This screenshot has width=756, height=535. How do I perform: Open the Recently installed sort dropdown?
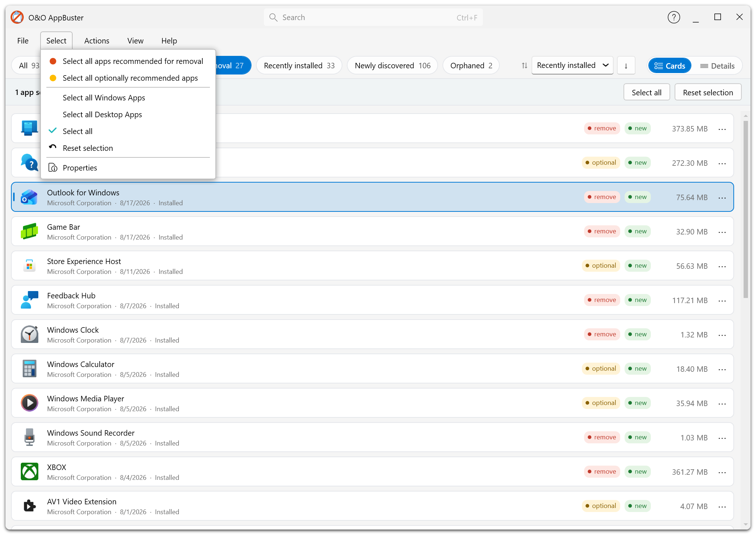tap(572, 65)
